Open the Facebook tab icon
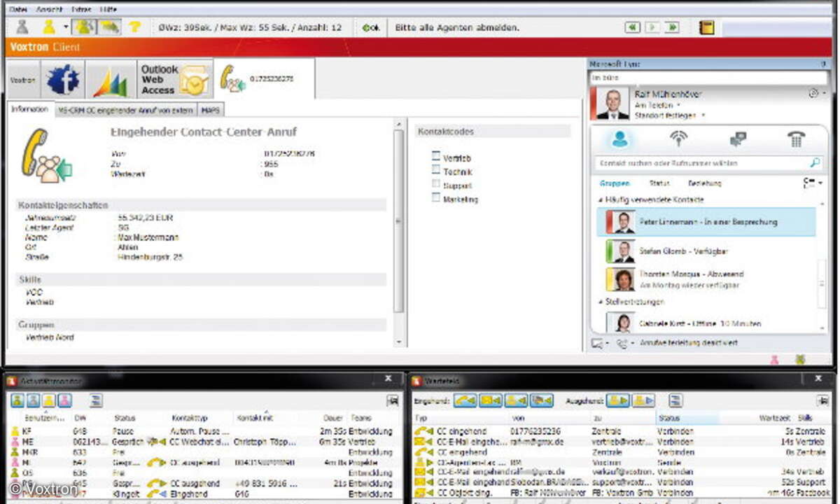The image size is (840, 504). pos(63,80)
